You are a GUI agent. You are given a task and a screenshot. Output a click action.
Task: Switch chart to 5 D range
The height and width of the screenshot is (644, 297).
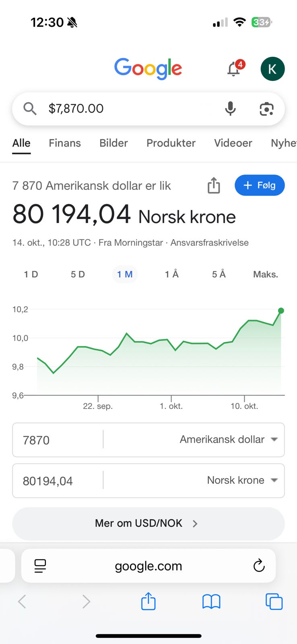[78, 275]
